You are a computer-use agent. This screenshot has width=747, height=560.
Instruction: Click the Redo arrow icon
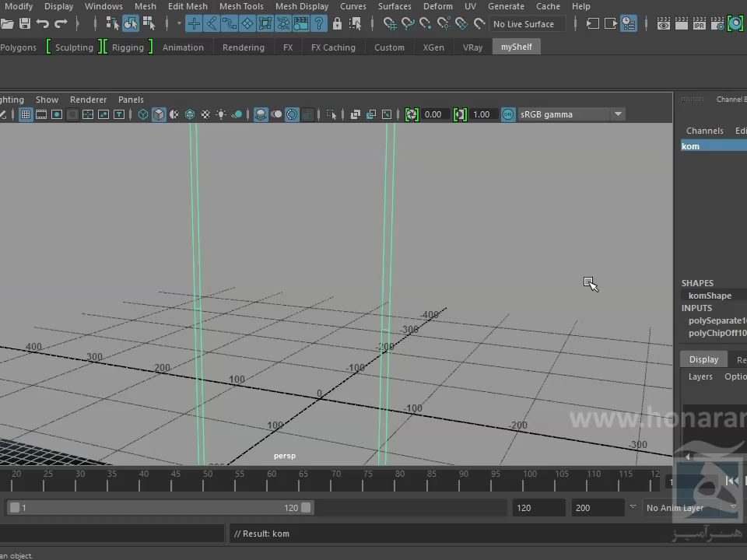point(61,24)
